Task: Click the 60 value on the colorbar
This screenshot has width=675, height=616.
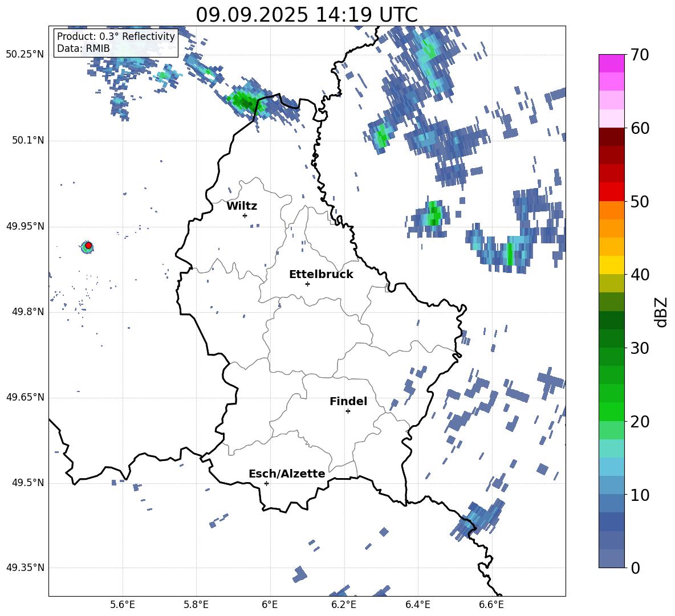Action: coord(639,128)
